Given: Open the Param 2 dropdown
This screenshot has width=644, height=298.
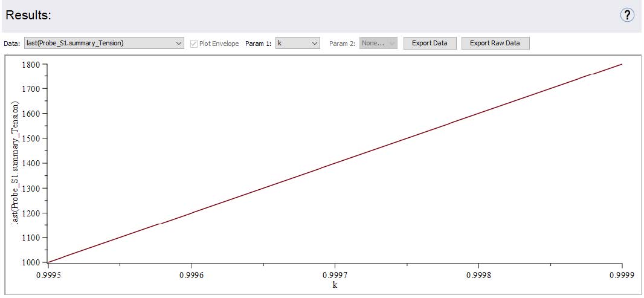Looking at the screenshot, I should pyautogui.click(x=378, y=44).
